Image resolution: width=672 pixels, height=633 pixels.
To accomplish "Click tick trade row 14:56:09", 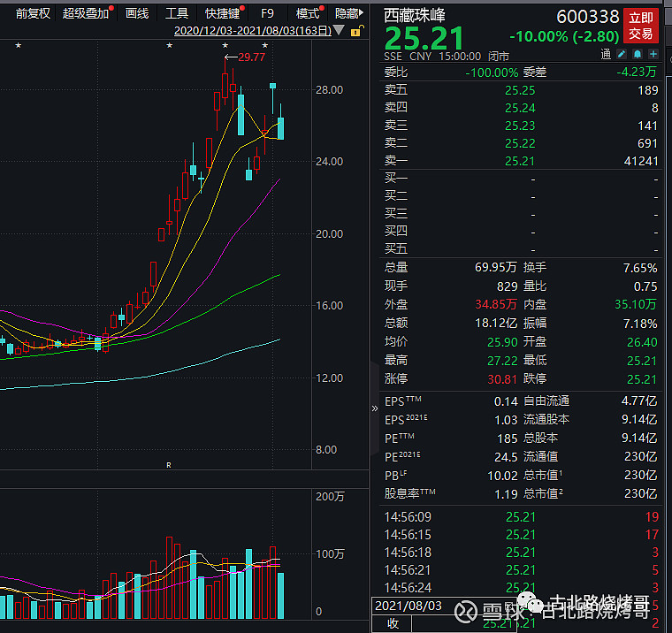I will (521, 517).
